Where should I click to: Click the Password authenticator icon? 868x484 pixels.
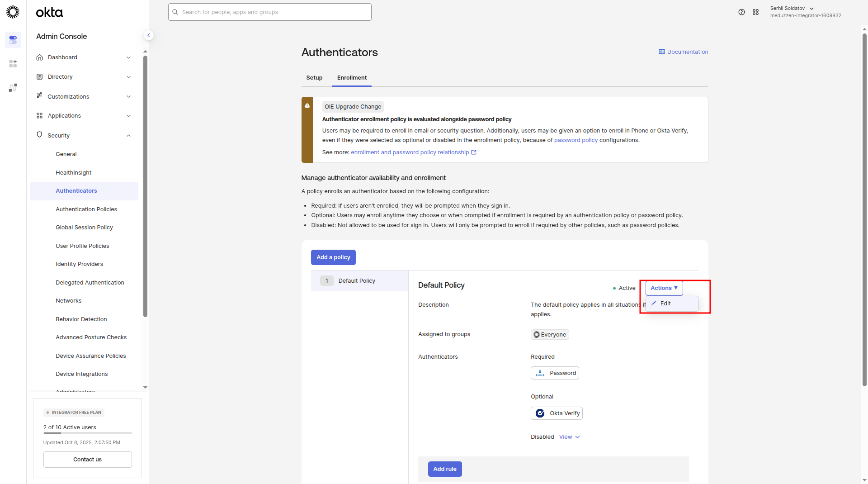coord(540,373)
